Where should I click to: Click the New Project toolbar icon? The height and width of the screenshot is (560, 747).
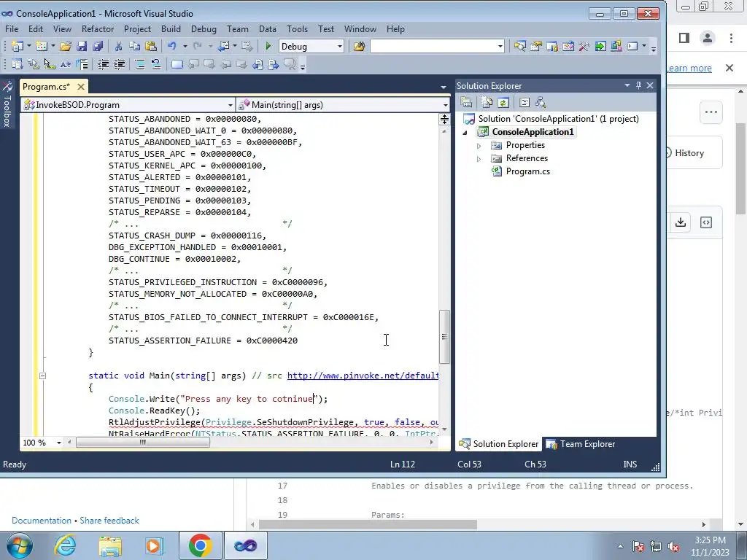(18, 46)
